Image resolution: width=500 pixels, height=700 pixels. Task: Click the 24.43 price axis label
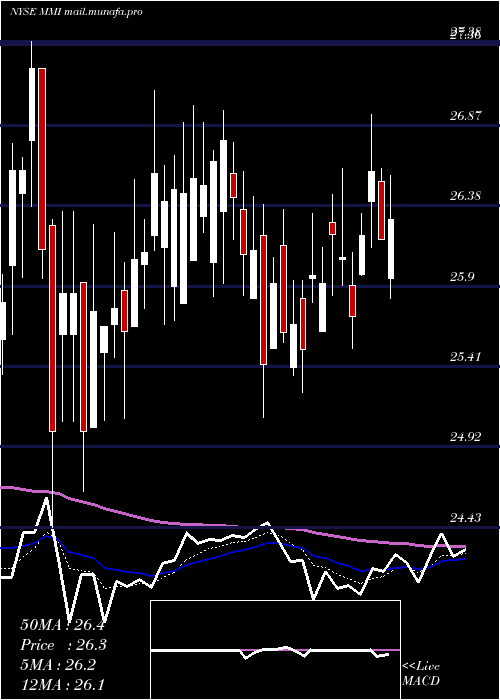pos(465,517)
